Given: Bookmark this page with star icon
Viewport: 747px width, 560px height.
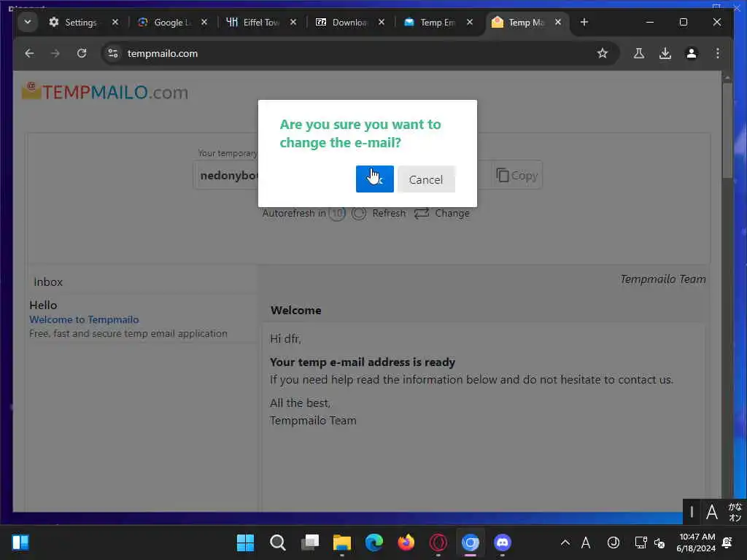Looking at the screenshot, I should (x=603, y=53).
